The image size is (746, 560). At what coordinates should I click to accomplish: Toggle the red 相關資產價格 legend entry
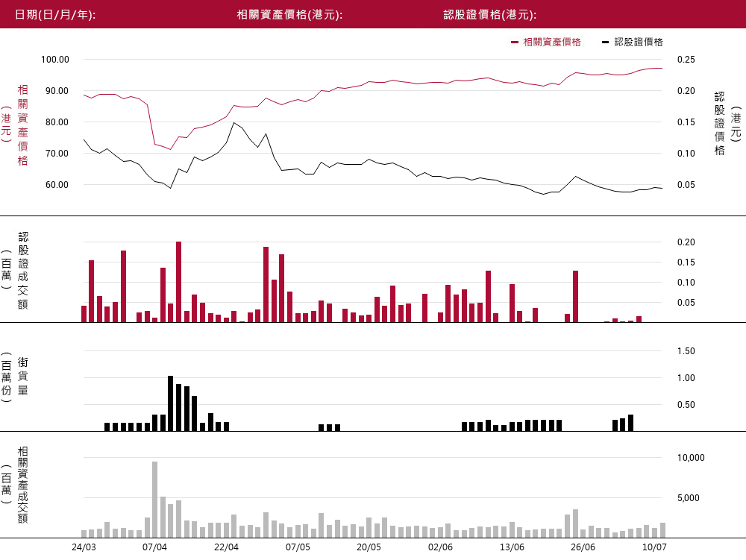(546, 43)
